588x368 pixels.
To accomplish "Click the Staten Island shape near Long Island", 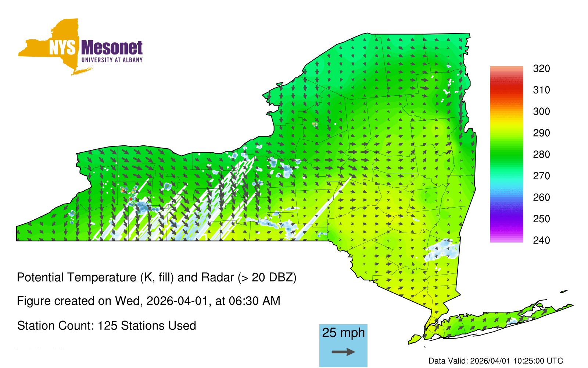I will [415, 339].
